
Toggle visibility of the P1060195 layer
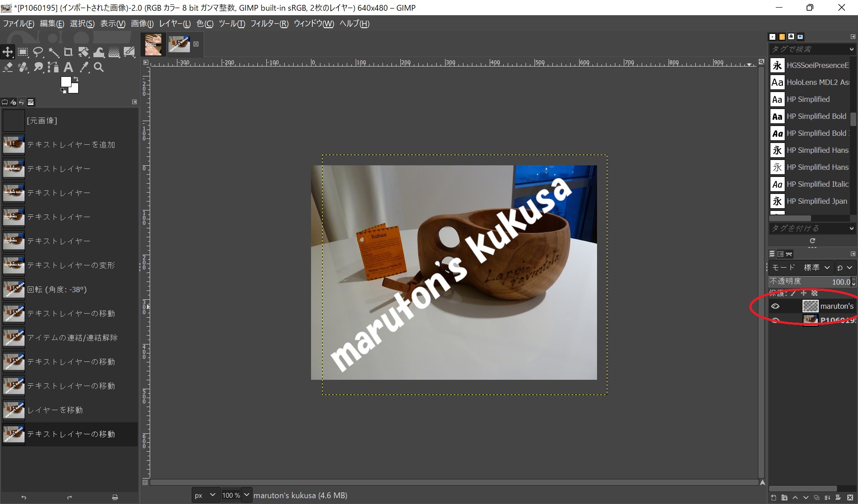click(775, 320)
